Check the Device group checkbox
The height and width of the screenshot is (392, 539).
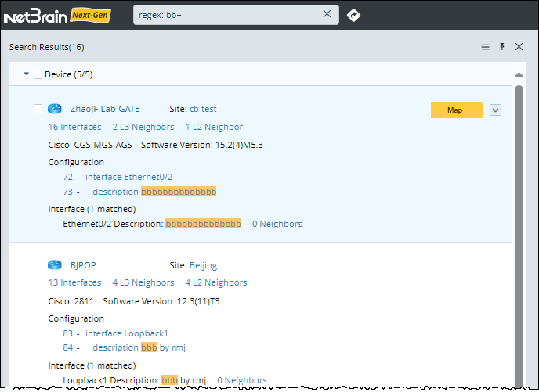point(38,74)
